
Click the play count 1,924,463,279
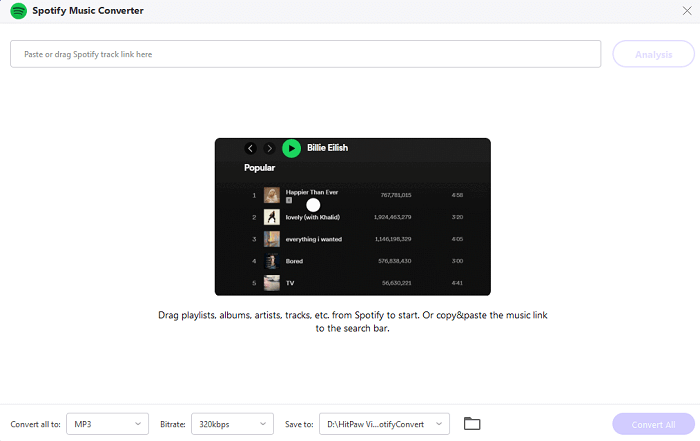click(392, 217)
